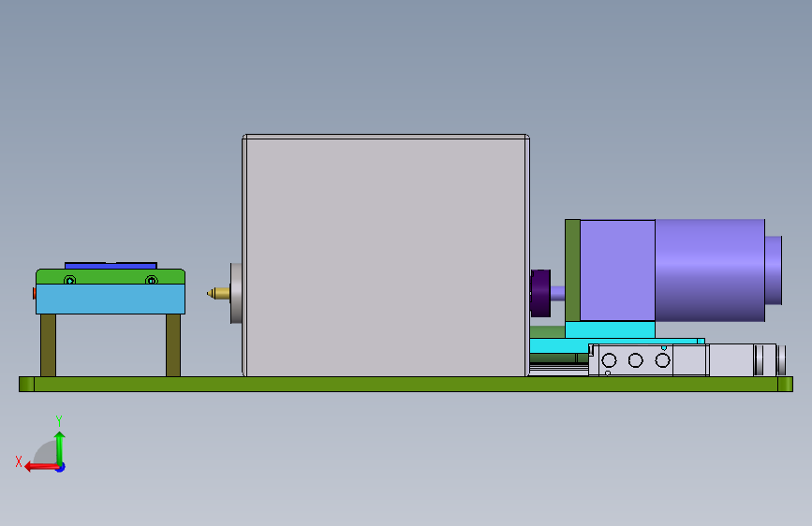Select the large gray enclosure box

coord(386,256)
